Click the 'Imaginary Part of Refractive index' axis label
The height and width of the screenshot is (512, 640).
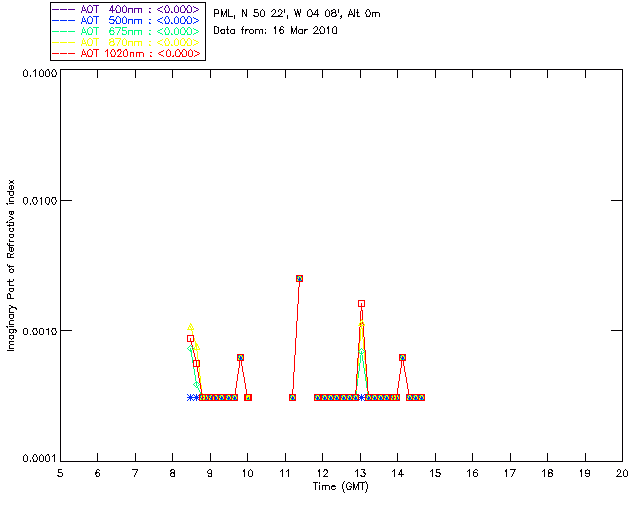(x=11, y=265)
